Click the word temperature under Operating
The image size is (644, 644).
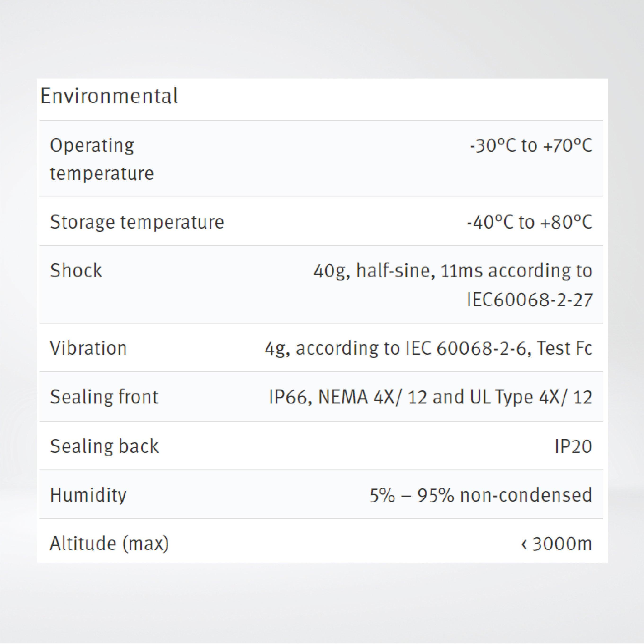[x=102, y=174]
